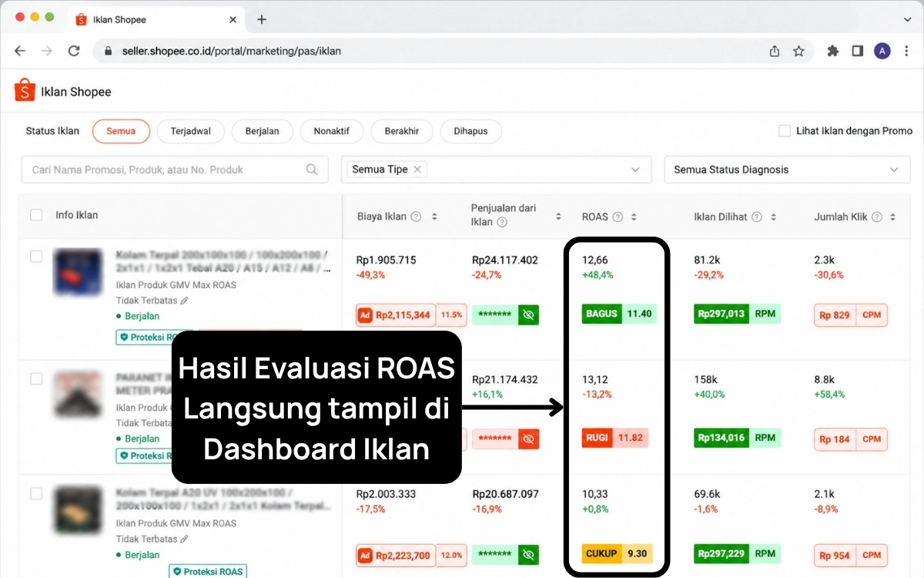This screenshot has width=924, height=578.
Task: Select the Semua status filter
Action: (121, 131)
